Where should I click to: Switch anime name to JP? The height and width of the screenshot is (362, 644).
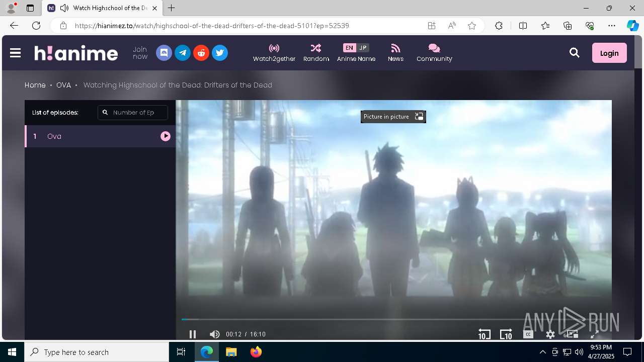pos(363,48)
